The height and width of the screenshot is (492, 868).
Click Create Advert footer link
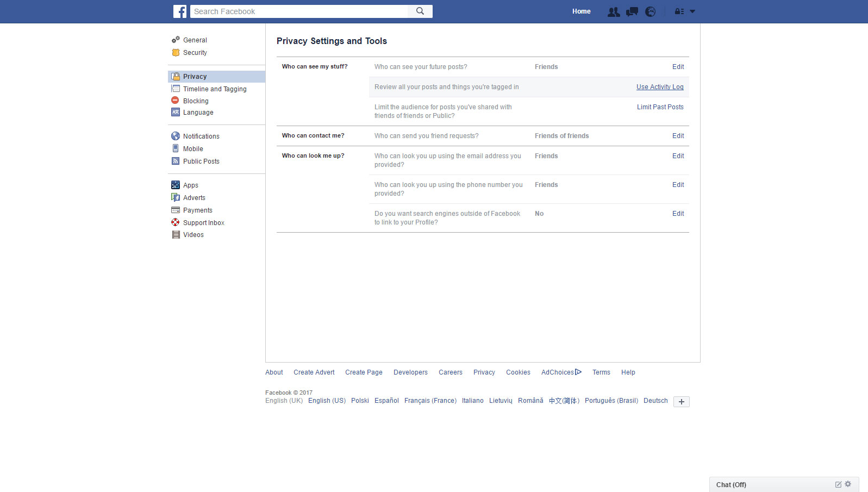(x=314, y=372)
